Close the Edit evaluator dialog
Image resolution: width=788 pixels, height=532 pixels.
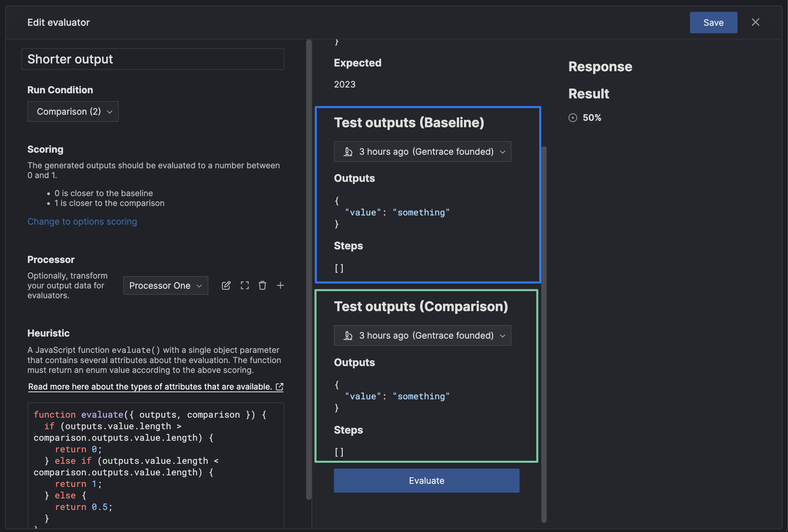[755, 22]
